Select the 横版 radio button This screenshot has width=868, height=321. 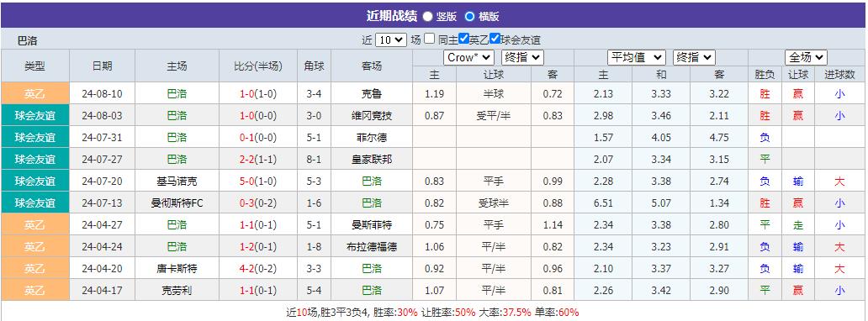[469, 16]
